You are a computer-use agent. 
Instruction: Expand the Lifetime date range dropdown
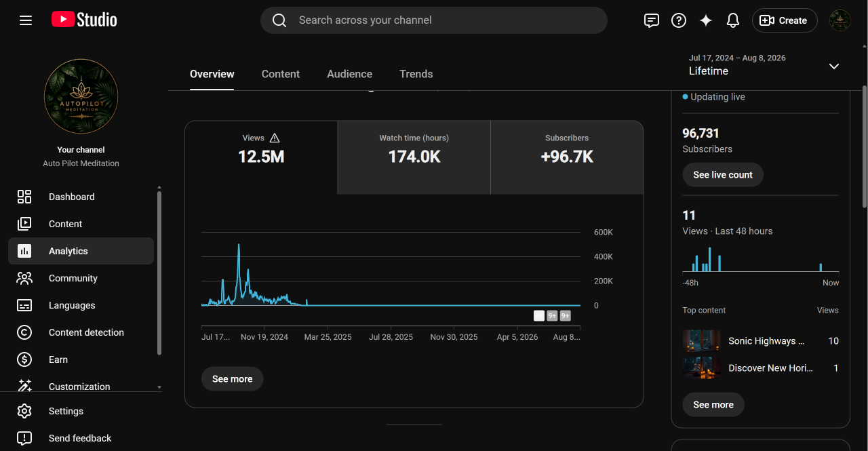click(764, 65)
